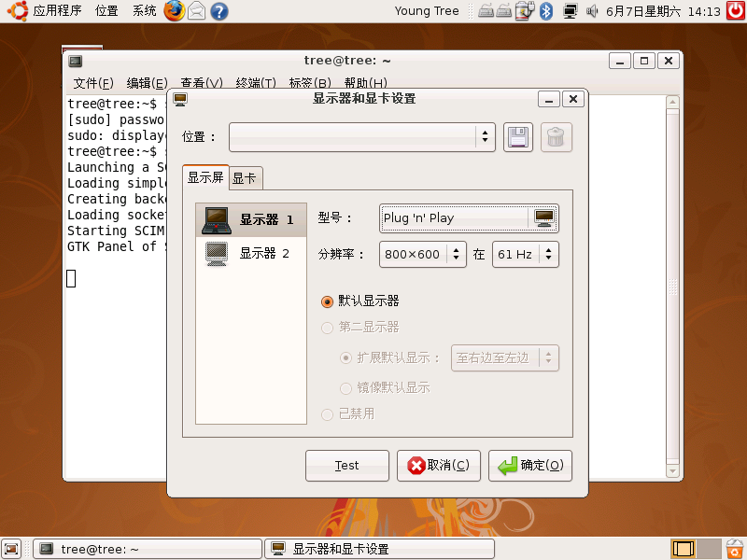
Task: Click the terminal scrollbar up arrow
Action: [672, 102]
